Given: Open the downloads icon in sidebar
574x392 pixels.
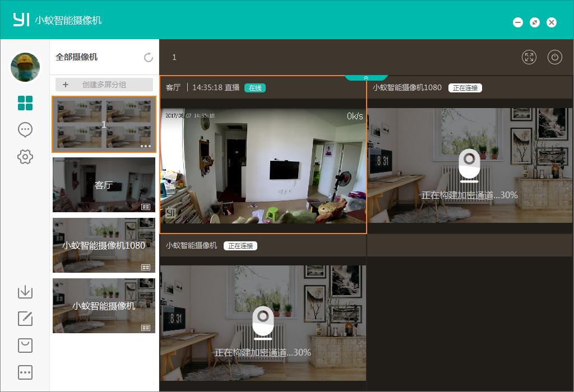Looking at the screenshot, I should pyautogui.click(x=25, y=292).
